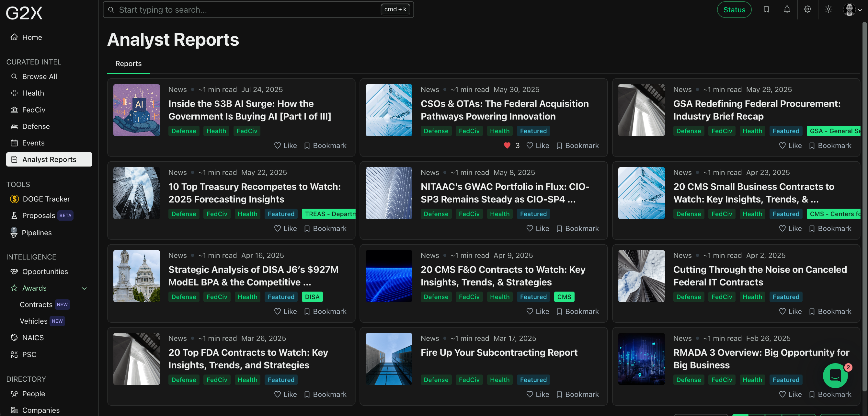Bookmark the Canceled Federal IT Contracts report

coord(830,311)
